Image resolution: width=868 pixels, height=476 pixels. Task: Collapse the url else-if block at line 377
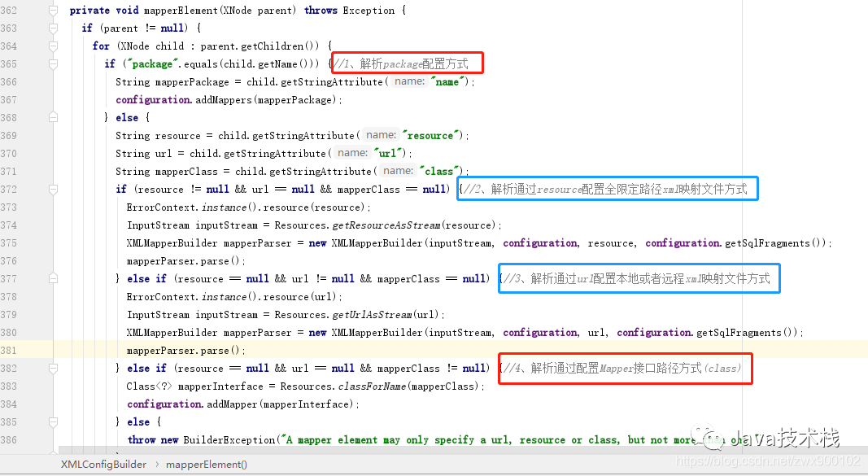pyautogui.click(x=53, y=278)
